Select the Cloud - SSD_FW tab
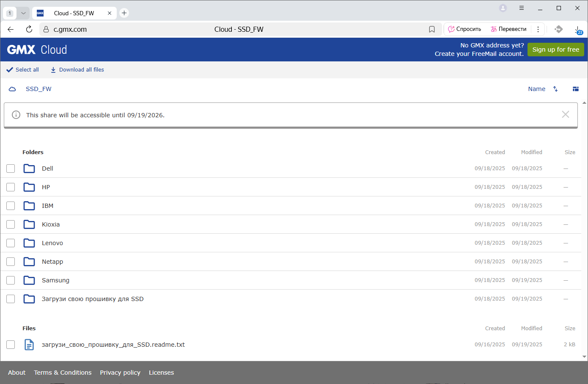 (x=75, y=13)
